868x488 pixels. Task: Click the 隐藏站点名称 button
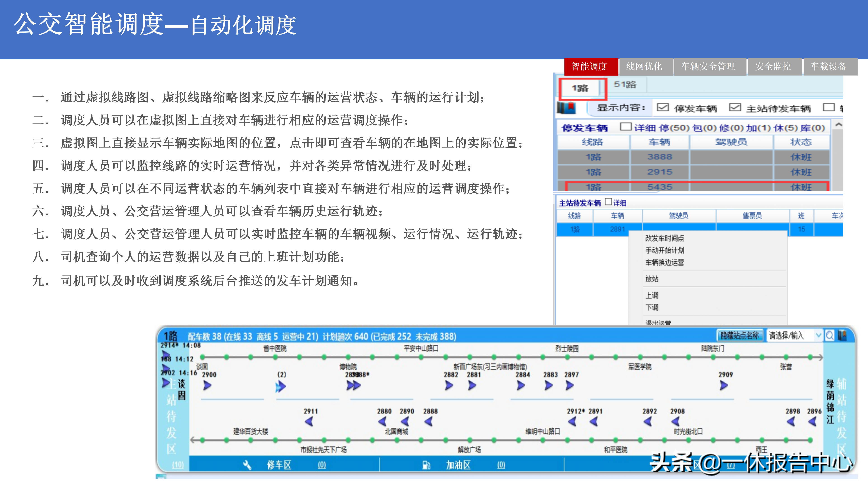coord(739,335)
